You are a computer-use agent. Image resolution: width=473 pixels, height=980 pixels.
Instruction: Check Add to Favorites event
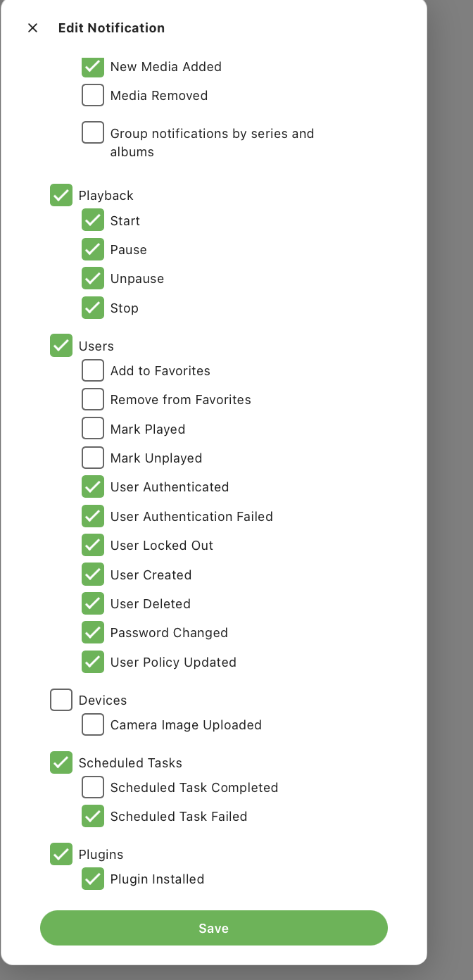[x=93, y=370]
